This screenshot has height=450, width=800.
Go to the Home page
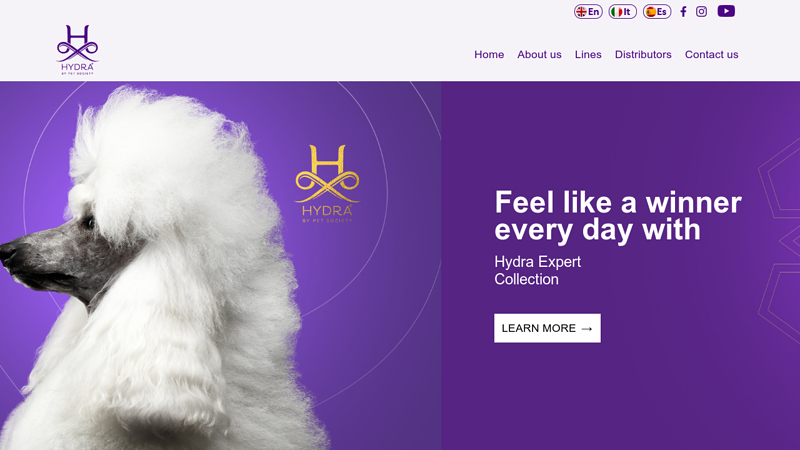(x=489, y=55)
